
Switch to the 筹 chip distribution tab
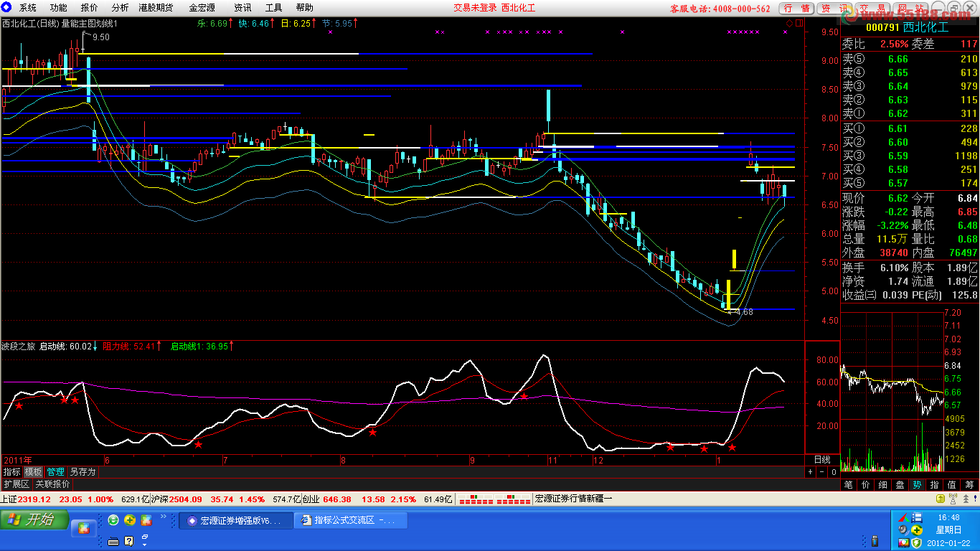point(969,484)
